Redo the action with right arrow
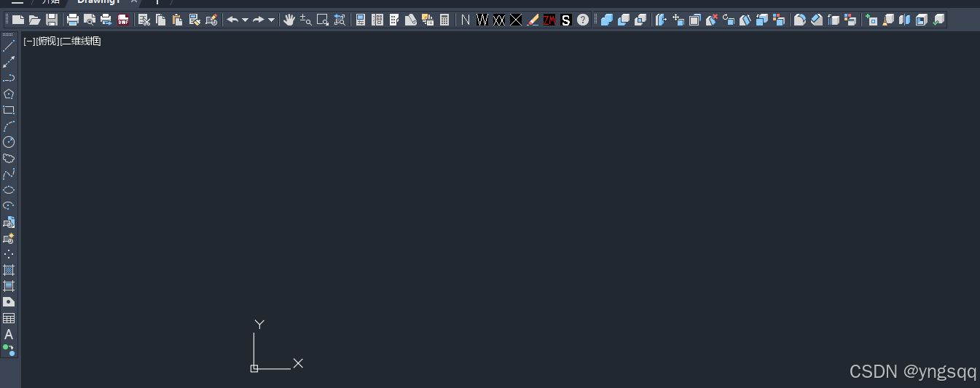The image size is (980, 388). [259, 20]
